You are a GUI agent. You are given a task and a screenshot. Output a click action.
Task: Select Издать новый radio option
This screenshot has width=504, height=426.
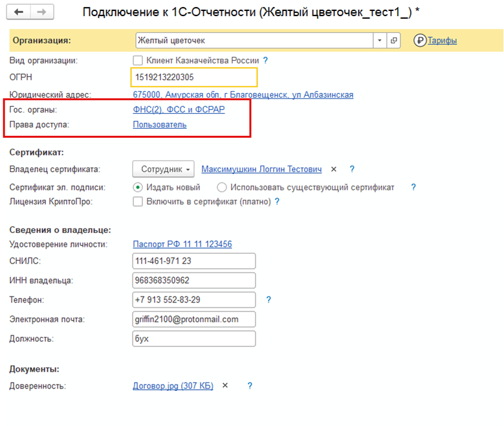pyautogui.click(x=138, y=187)
